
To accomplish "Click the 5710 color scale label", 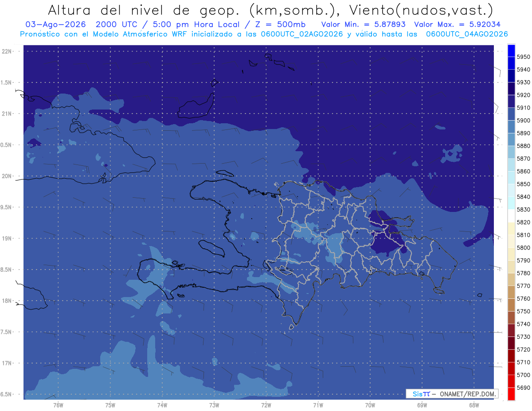I will tap(523, 362).
